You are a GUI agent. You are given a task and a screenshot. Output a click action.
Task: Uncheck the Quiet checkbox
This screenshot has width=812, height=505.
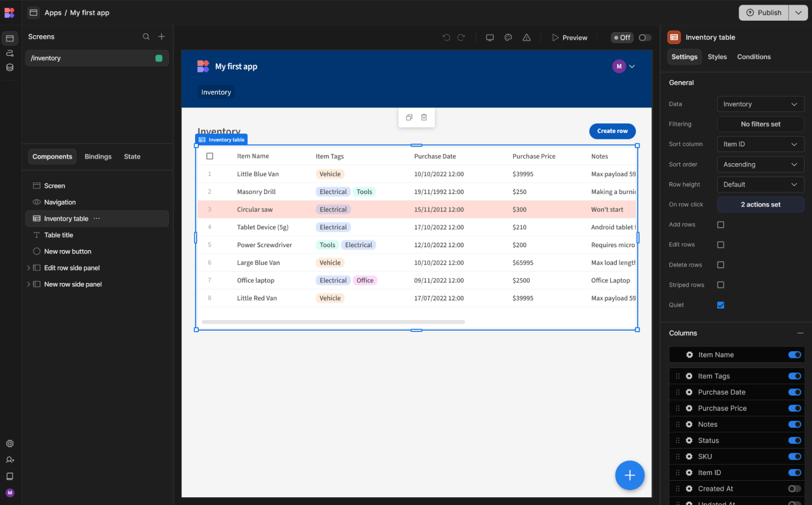point(721,305)
